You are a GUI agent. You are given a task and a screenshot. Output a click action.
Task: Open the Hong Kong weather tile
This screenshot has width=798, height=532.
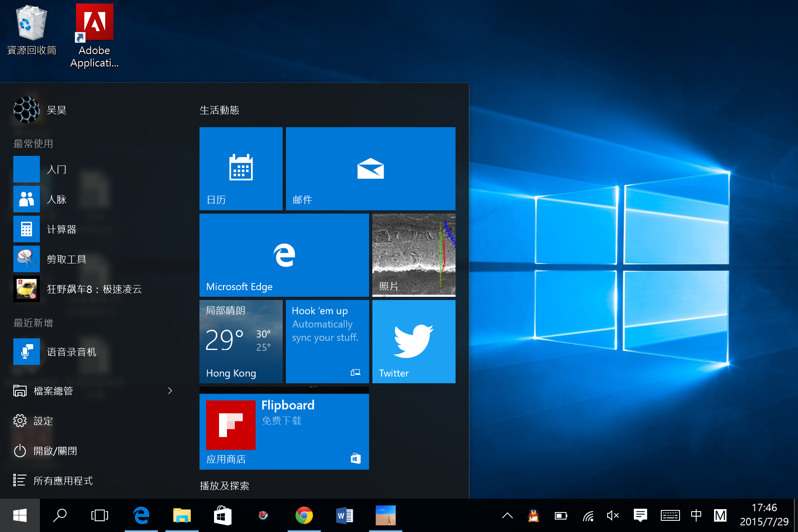coord(241,342)
